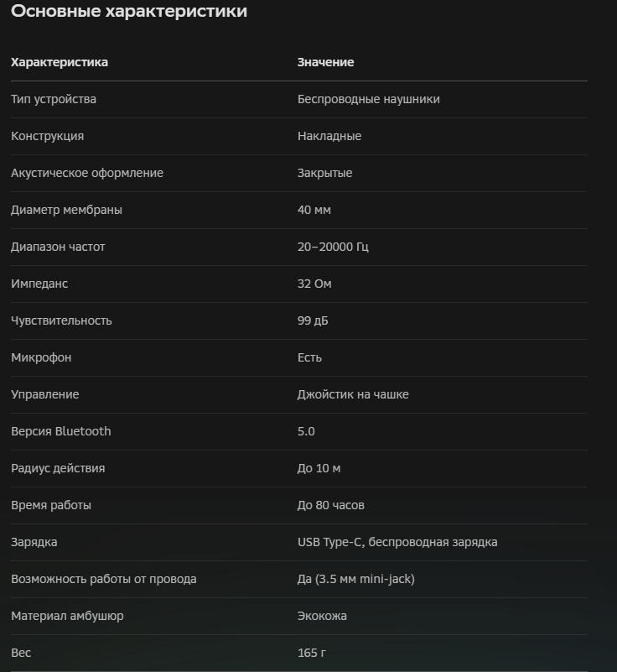Select the 'Конструкция' row label

coord(47,136)
